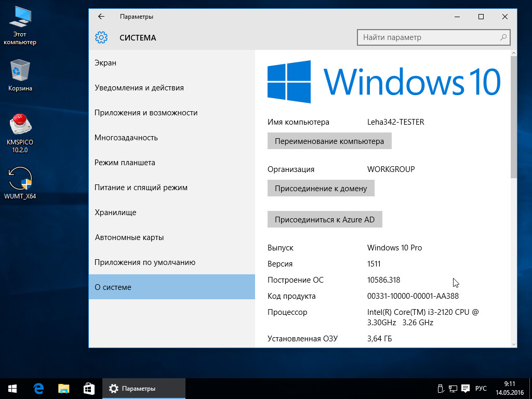Click the Windows Start button

[12, 388]
